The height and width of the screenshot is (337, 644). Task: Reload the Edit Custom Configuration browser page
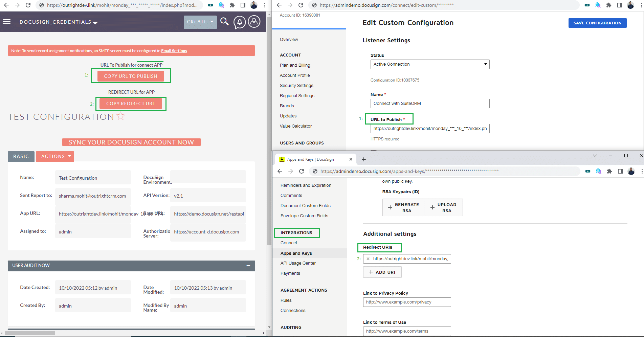[301, 5]
